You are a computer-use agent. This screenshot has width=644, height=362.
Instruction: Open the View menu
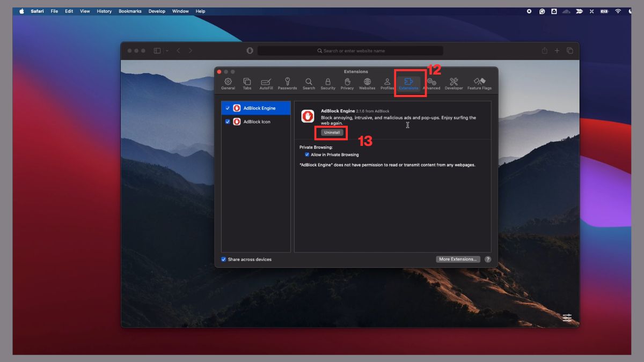pos(85,11)
